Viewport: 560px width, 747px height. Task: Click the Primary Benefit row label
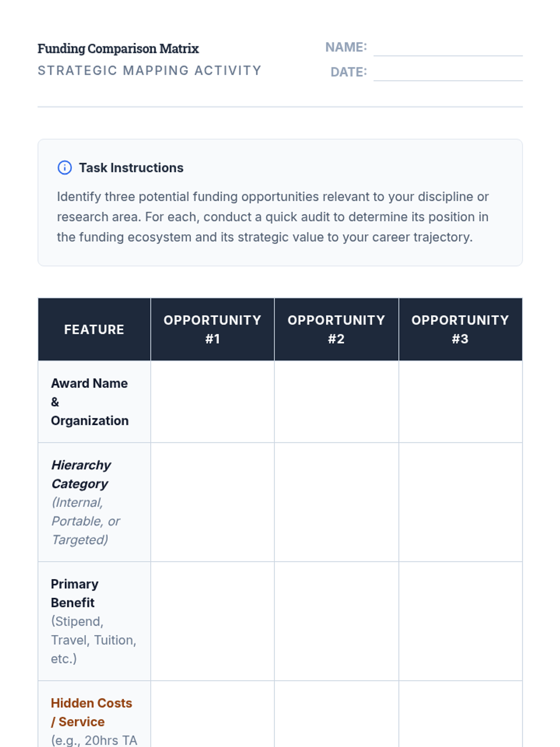pyautogui.click(x=75, y=593)
